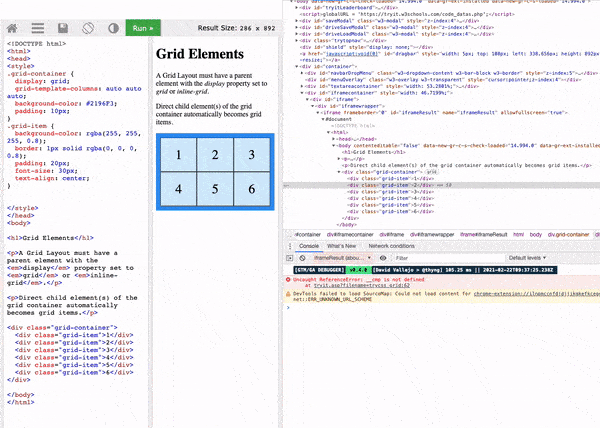Expand the driveLoadModal div node
The width and height of the screenshot is (600, 428).
click(297, 34)
